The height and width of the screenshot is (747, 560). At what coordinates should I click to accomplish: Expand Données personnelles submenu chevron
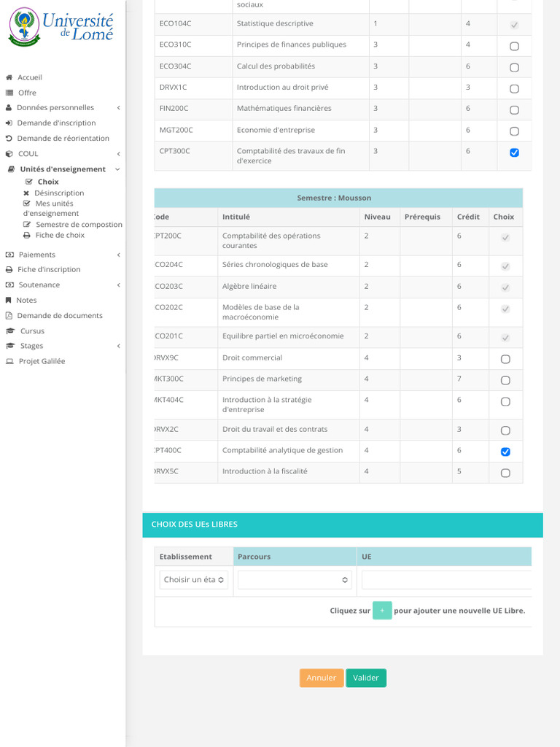[x=118, y=108]
